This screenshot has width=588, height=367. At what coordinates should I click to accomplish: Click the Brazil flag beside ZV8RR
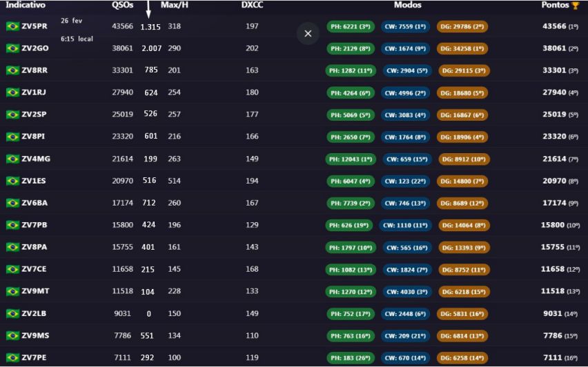[x=12, y=70]
